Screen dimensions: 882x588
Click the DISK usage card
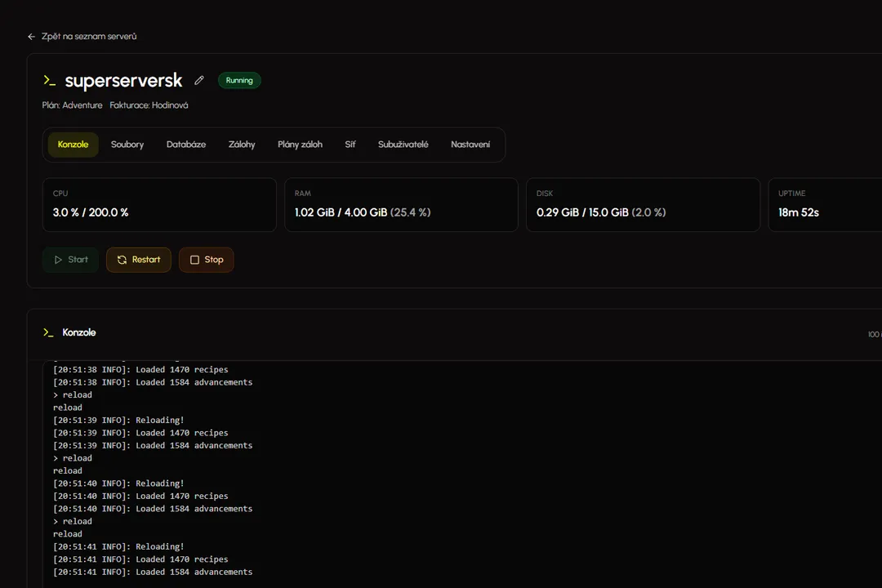pos(643,205)
